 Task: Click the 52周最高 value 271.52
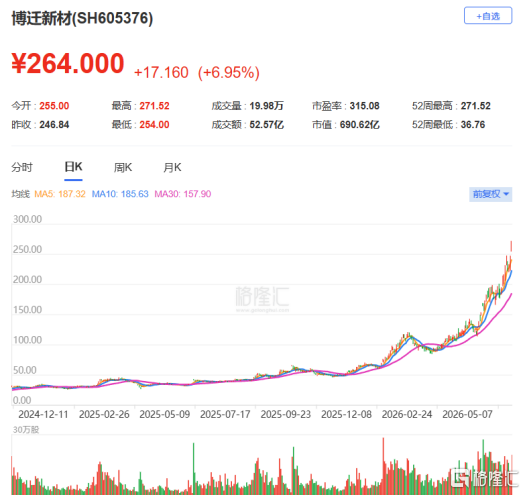pos(475,106)
